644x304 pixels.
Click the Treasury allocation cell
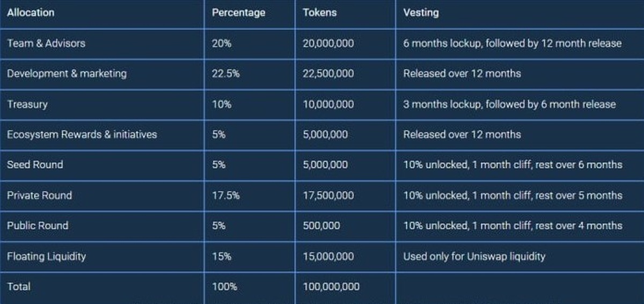point(27,104)
